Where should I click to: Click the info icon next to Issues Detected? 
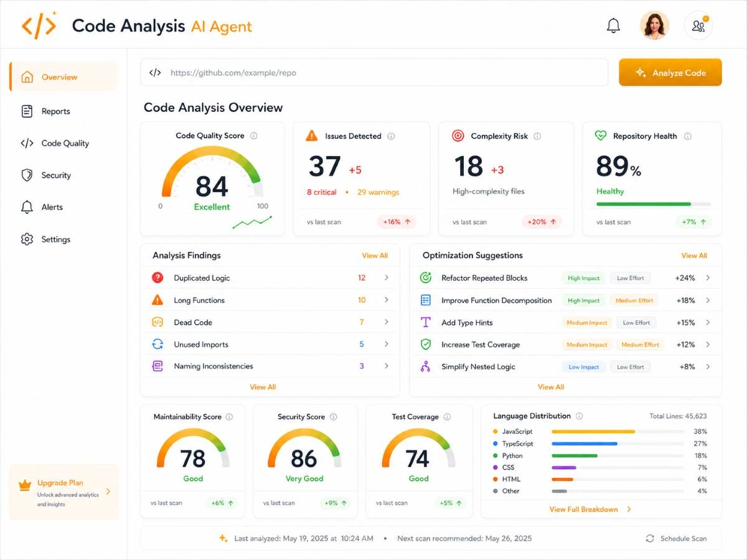(391, 136)
